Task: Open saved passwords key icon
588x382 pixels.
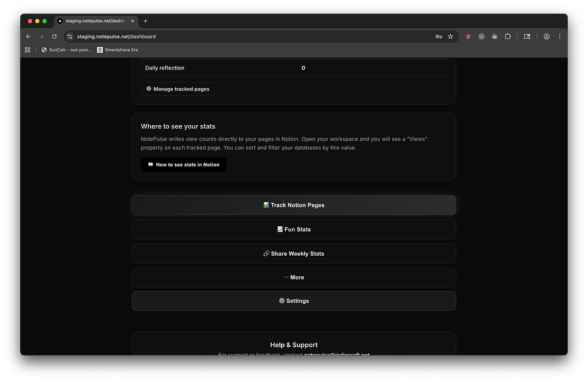Action: tap(439, 36)
